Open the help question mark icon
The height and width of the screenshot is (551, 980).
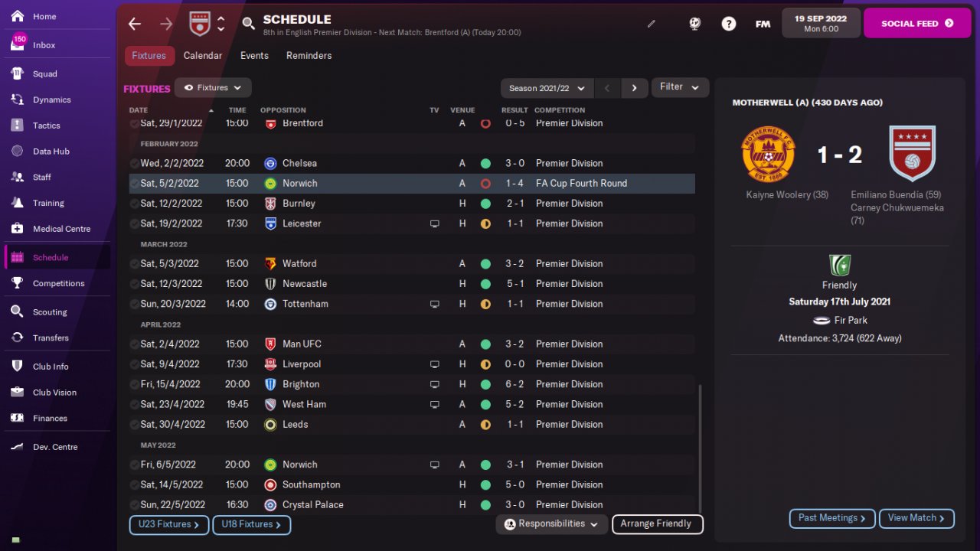click(x=729, y=24)
